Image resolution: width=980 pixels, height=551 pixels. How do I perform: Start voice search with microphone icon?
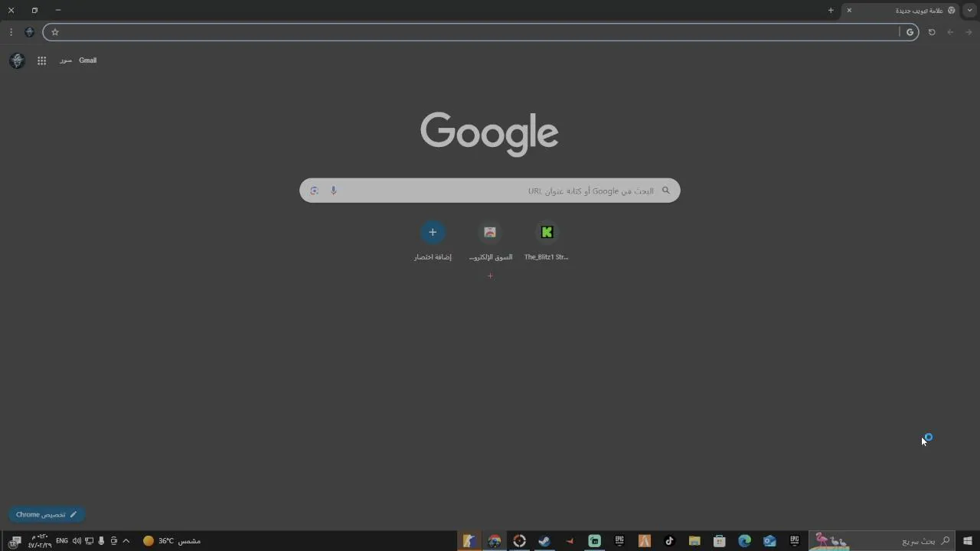[x=334, y=191]
